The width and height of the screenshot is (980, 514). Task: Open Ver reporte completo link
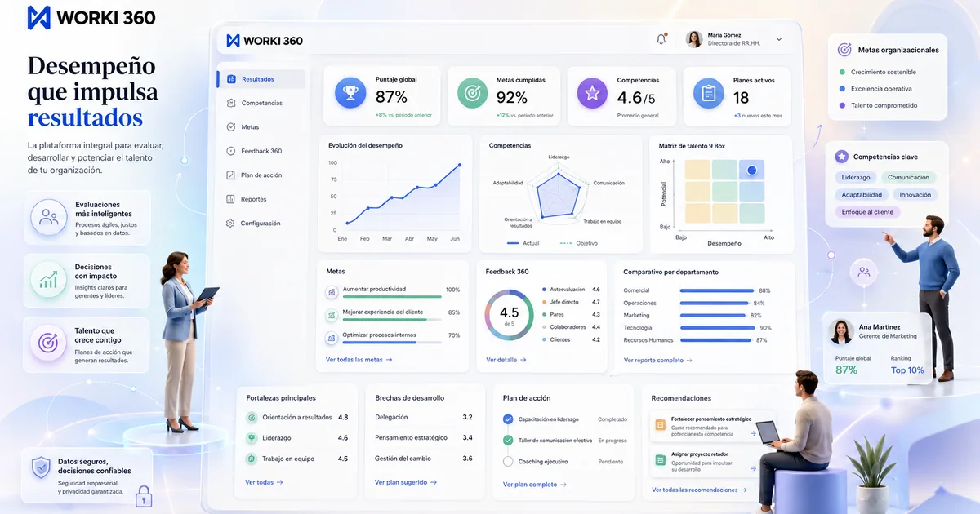657,360
